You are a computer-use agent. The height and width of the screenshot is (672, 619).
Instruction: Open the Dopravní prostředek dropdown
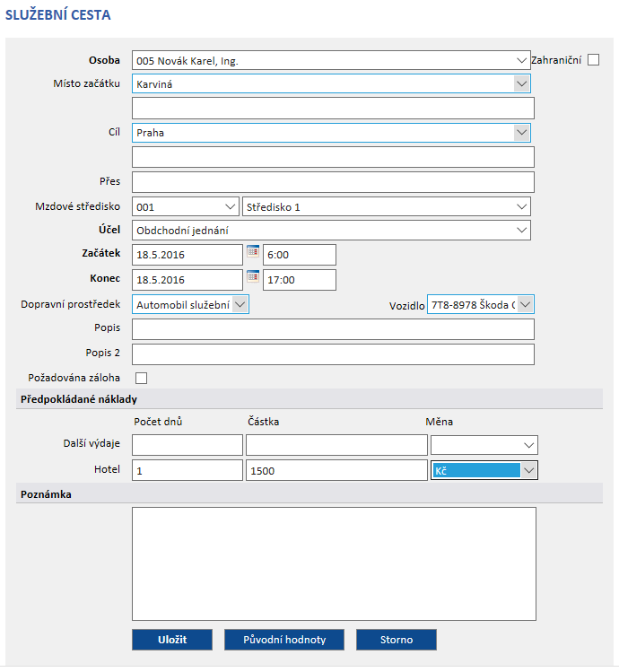click(190, 305)
